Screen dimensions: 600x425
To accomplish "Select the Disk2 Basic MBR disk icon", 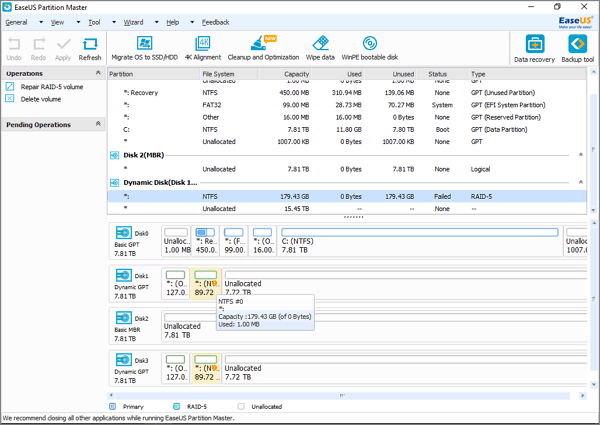I will (124, 317).
